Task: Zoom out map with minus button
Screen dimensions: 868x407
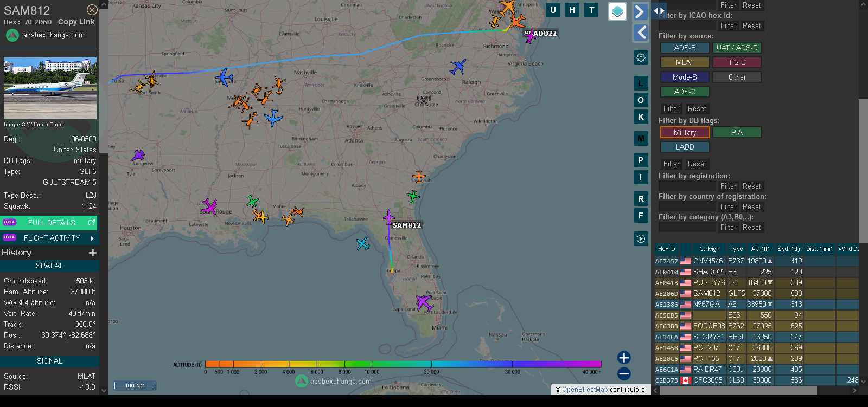Action: (x=624, y=374)
